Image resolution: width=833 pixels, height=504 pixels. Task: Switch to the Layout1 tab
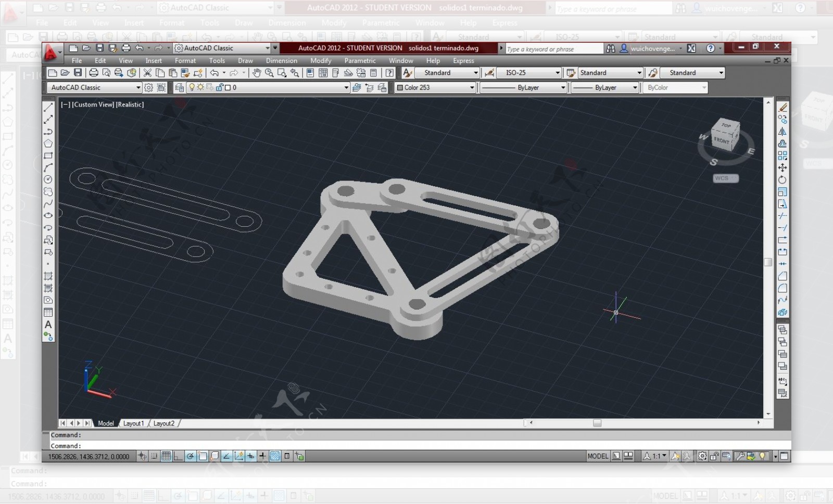[133, 423]
